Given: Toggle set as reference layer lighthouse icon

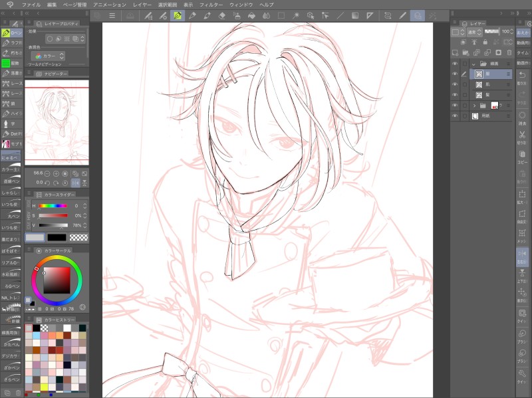Looking at the screenshot, I should (474, 42).
